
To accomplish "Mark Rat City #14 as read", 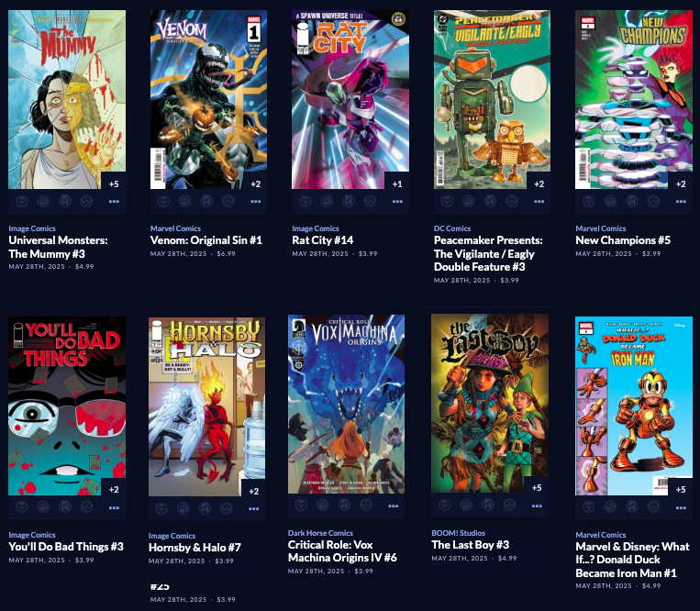I will click(x=349, y=201).
